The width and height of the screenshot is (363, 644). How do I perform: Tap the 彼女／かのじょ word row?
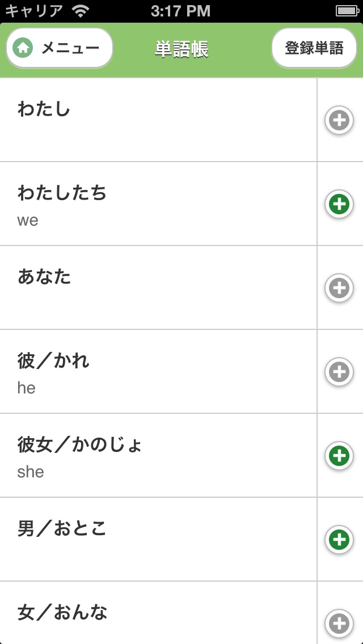[x=158, y=456]
